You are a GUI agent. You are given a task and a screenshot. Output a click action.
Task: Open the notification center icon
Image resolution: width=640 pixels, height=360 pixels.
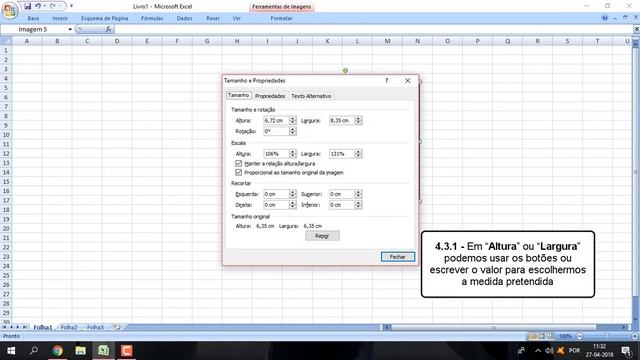click(x=626, y=351)
